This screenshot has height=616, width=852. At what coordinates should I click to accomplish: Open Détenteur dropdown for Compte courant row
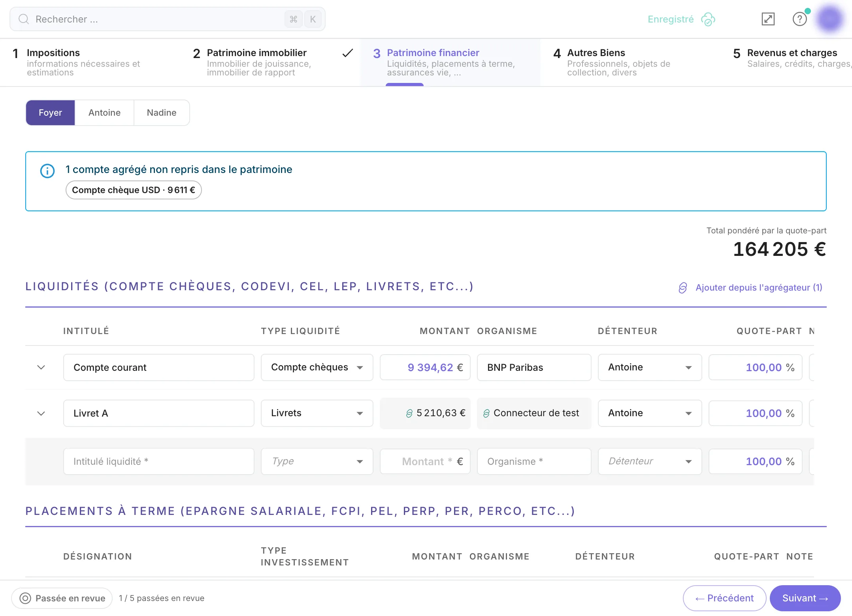[x=650, y=367]
